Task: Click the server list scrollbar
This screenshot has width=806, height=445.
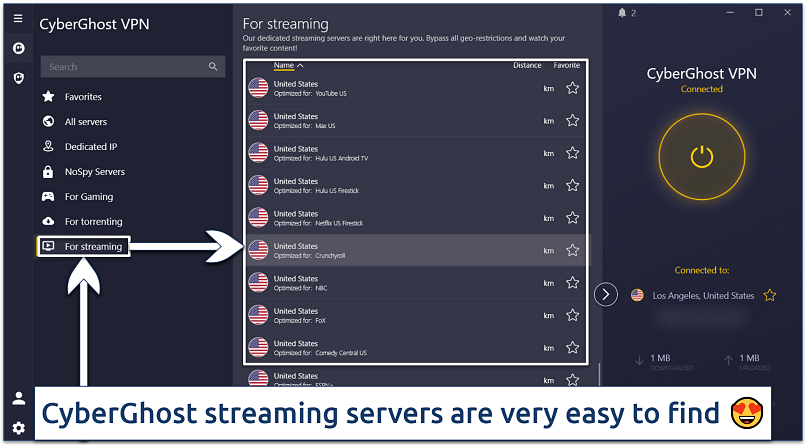Action: pyautogui.click(x=598, y=374)
